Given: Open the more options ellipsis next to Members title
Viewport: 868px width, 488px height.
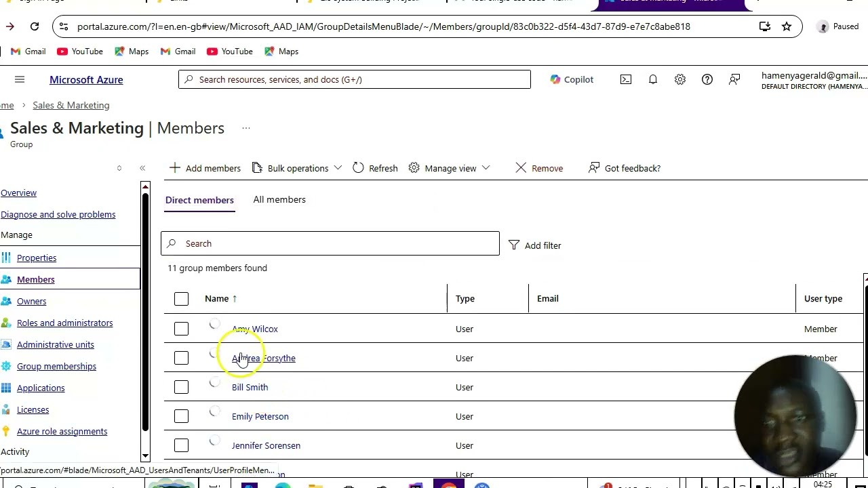Looking at the screenshot, I should click(x=246, y=128).
